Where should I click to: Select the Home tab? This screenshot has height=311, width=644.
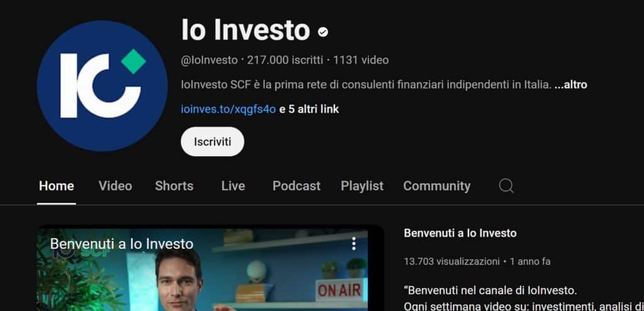(x=56, y=186)
